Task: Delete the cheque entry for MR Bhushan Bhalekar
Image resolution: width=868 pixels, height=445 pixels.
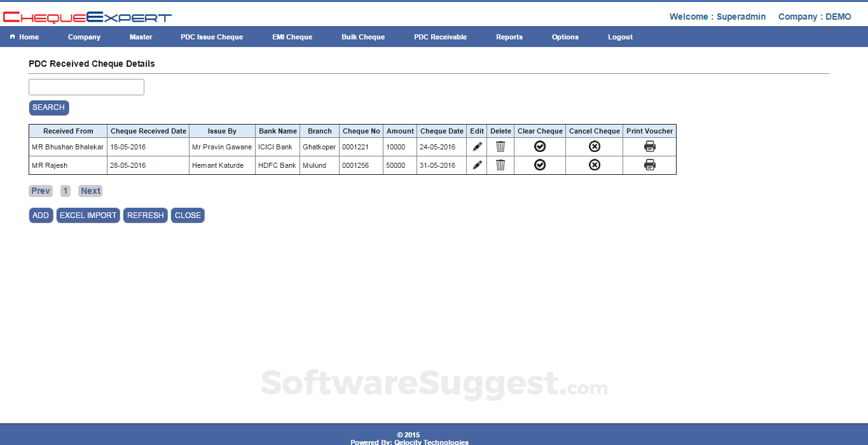Action: [500, 146]
